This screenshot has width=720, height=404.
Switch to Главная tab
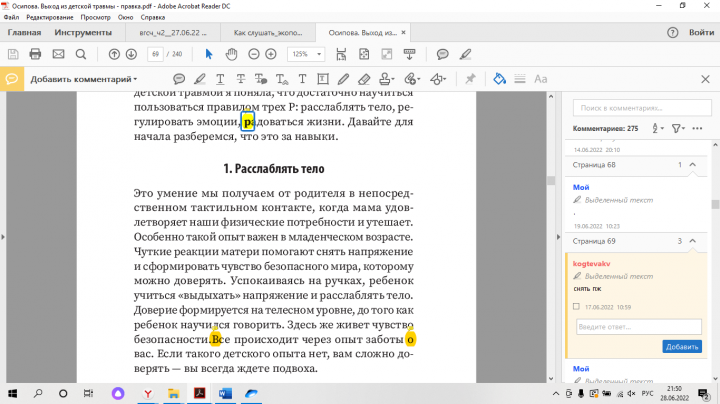tap(24, 33)
